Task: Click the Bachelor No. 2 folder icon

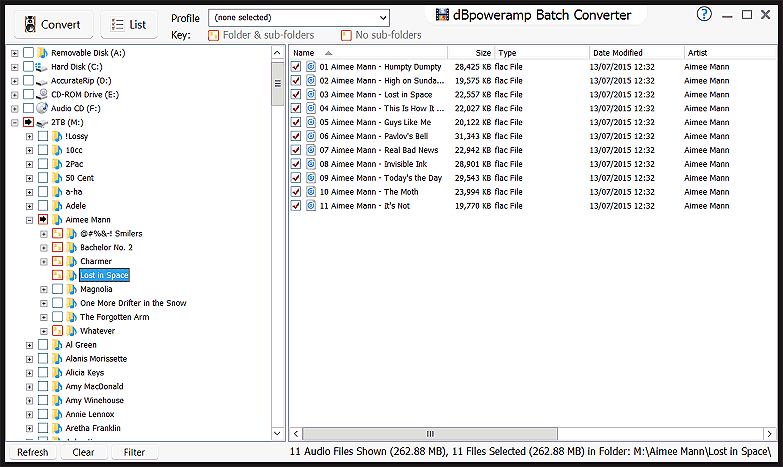Action: (71, 248)
